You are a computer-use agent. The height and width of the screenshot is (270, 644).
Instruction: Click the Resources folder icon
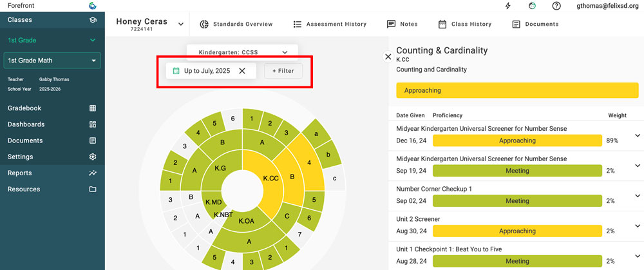coord(93,189)
